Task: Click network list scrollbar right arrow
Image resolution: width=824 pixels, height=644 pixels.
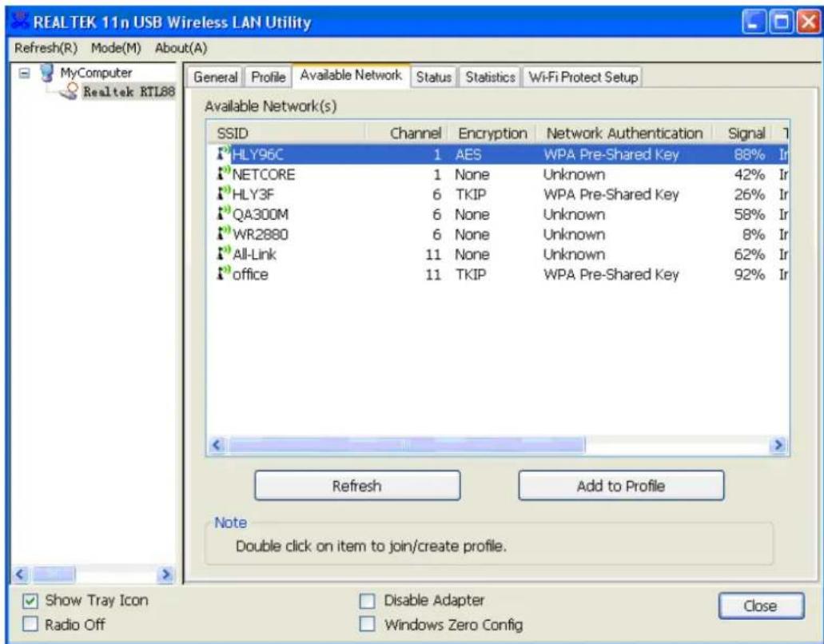Action: [778, 445]
